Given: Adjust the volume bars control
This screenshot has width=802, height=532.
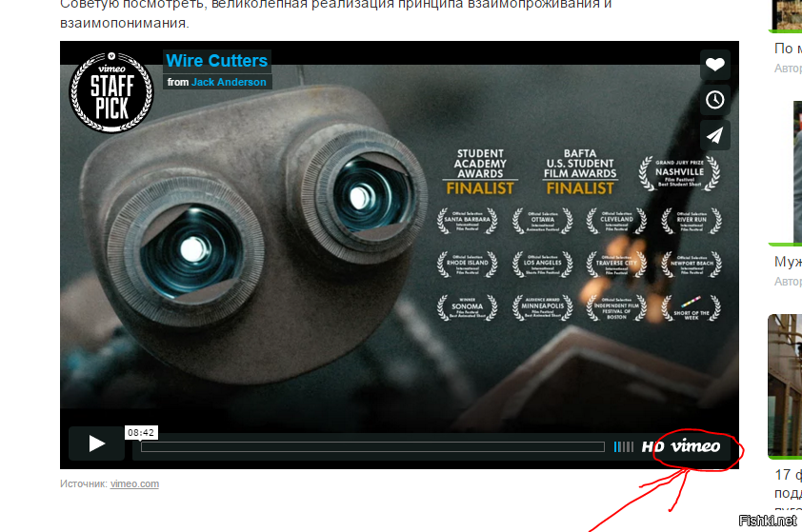Looking at the screenshot, I should tap(624, 446).
